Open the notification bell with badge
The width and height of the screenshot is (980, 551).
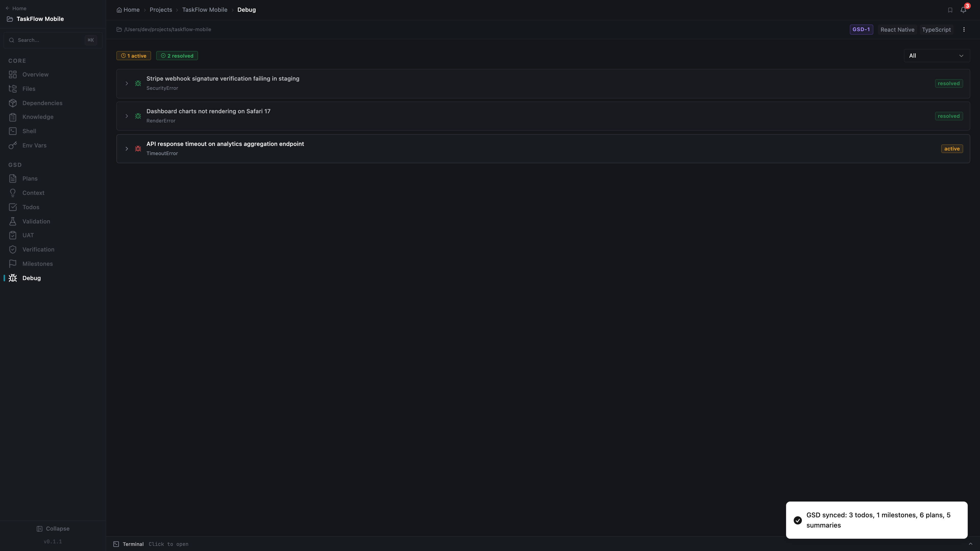963,9
